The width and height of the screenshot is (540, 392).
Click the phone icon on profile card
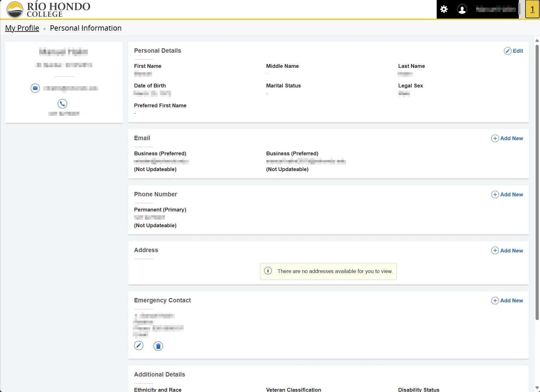(x=62, y=103)
